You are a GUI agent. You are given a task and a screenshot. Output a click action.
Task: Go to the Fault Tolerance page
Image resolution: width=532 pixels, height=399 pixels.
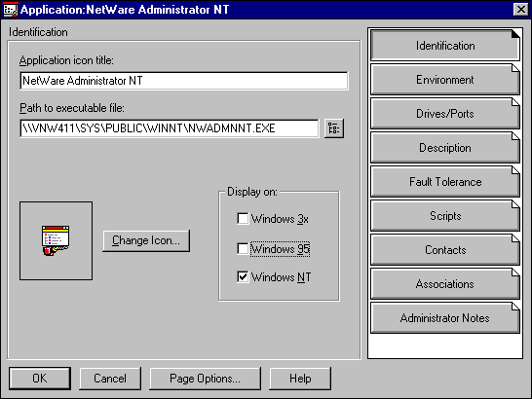point(445,182)
